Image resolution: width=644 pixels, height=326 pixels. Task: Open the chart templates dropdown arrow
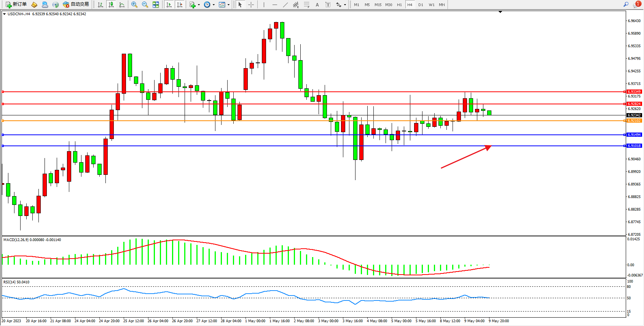[x=228, y=5]
